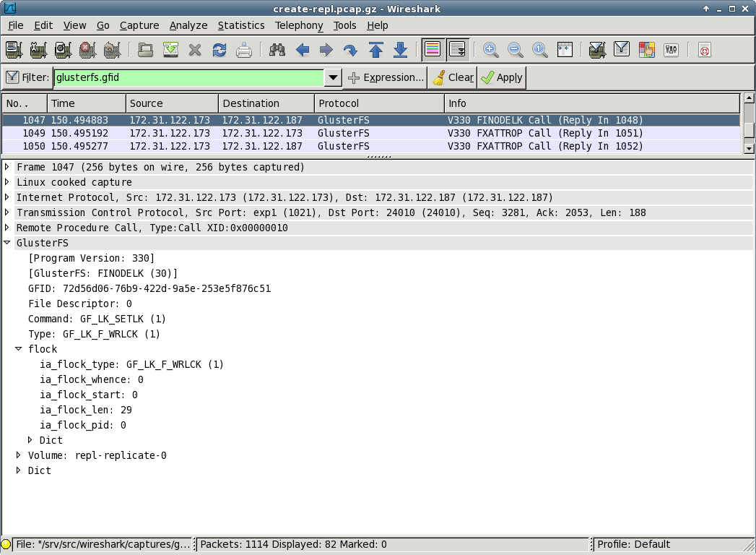Go to packet number icon

tap(351, 50)
